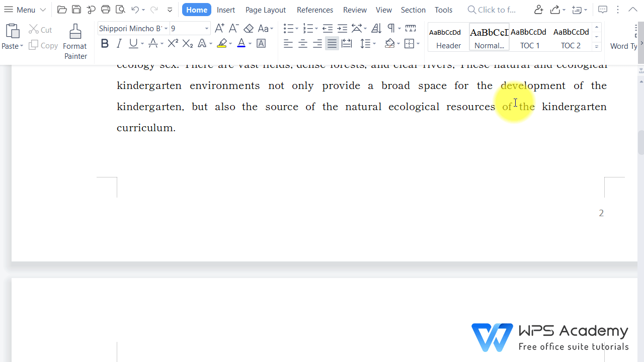The image size is (644, 362).
Task: Select the TOC 1 style
Action: pyautogui.click(x=529, y=38)
